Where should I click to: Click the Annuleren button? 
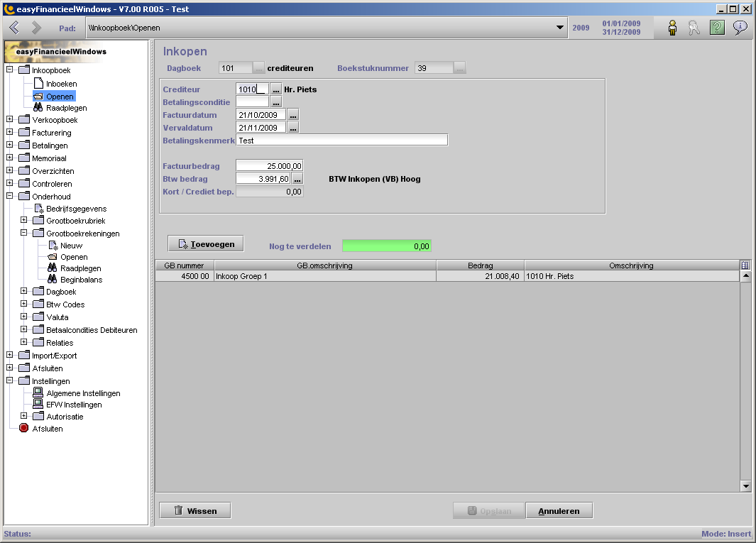559,510
